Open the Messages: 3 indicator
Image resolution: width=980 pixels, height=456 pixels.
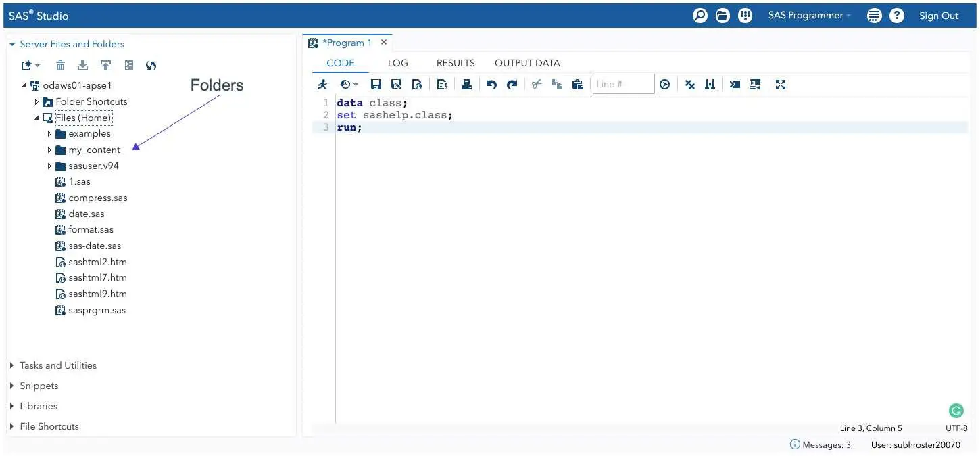click(x=820, y=445)
